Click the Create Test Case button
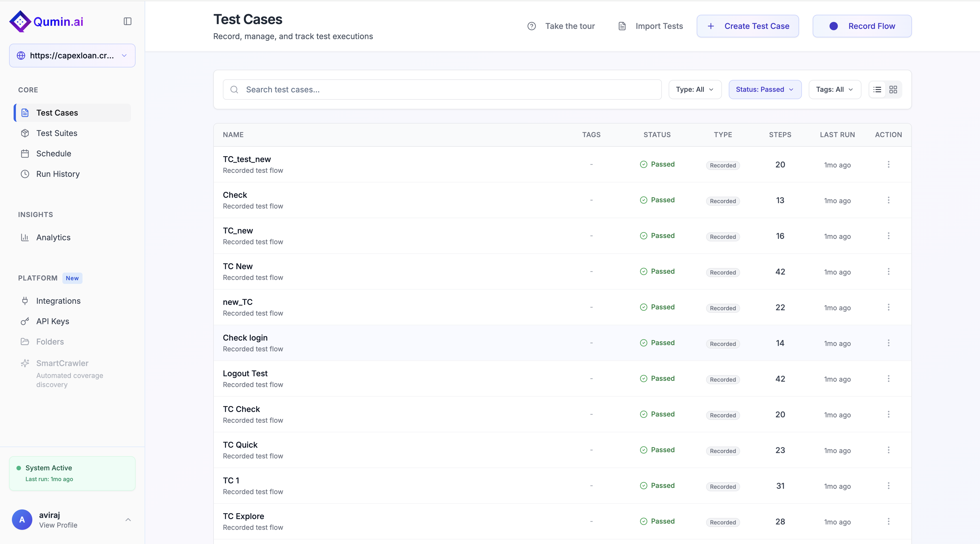This screenshot has height=544, width=980. pyautogui.click(x=747, y=26)
